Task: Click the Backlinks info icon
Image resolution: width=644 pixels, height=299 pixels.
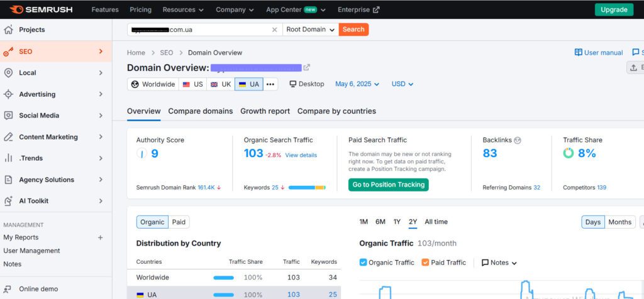Action: pyautogui.click(x=518, y=140)
